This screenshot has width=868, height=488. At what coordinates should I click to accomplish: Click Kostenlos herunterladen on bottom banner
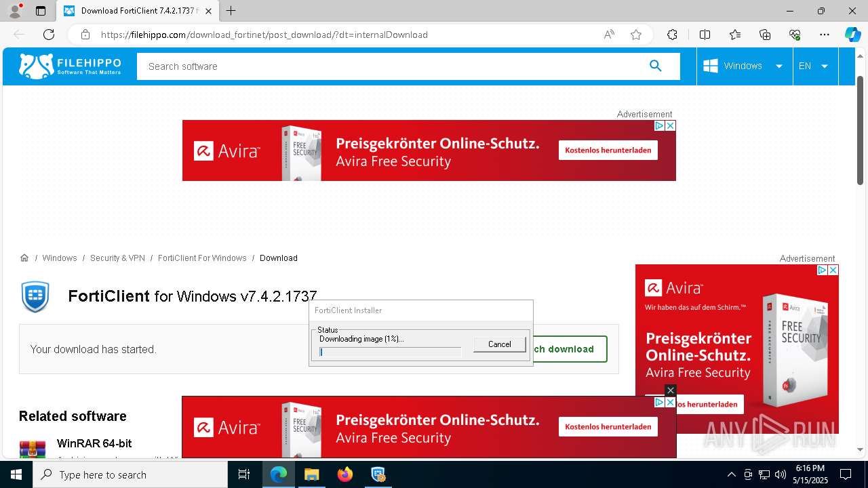point(608,426)
